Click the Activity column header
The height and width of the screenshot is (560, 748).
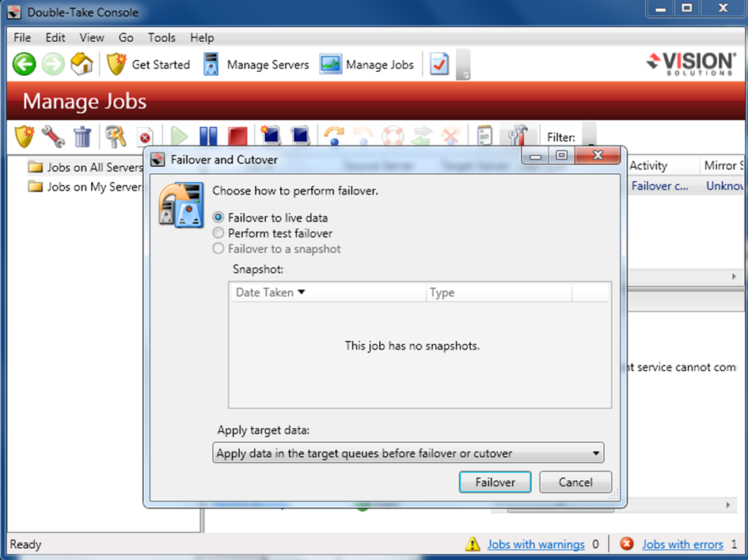(x=663, y=165)
